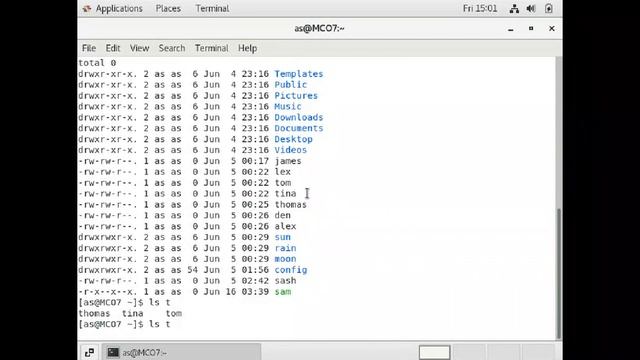Open the Applications menu in top bar
This screenshot has height=360, width=640.
click(x=119, y=9)
